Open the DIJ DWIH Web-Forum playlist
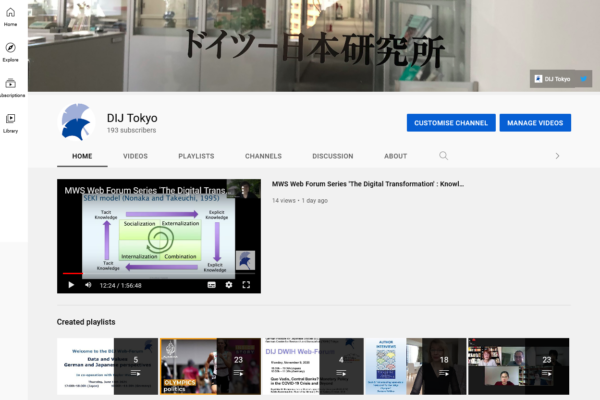Screen dimensions: 600x400 coord(313,366)
